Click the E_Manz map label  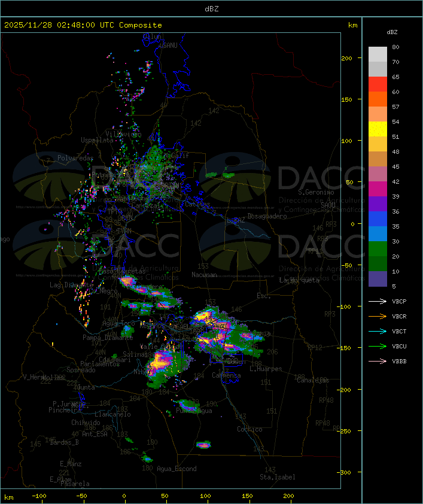pos(71,464)
